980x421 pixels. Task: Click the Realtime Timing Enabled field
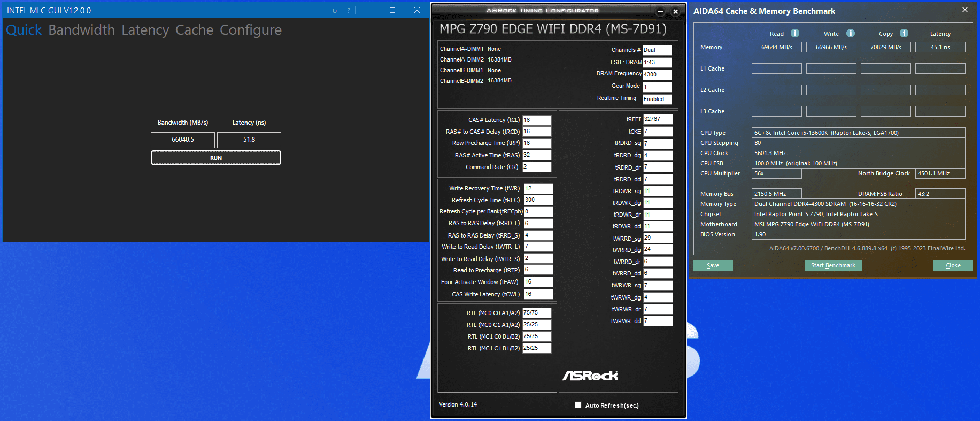click(657, 99)
